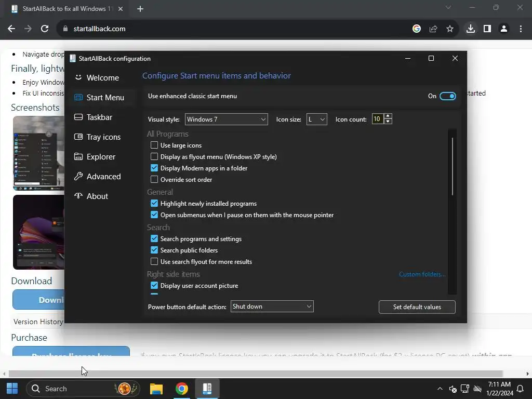This screenshot has width=532, height=399.
Task: Click Set default values button
Action: click(x=417, y=307)
